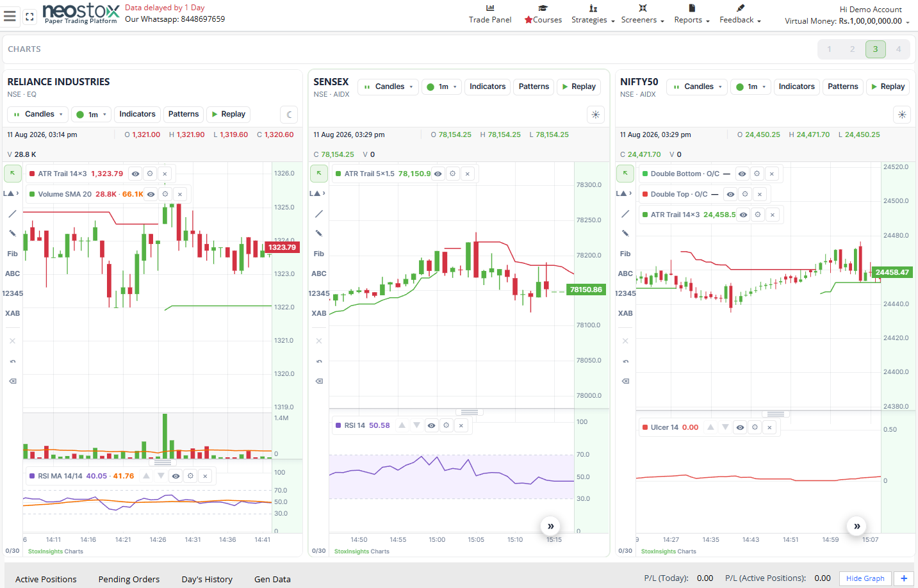
Task: Open Candles chart type for SENSEX
Action: 388,86
